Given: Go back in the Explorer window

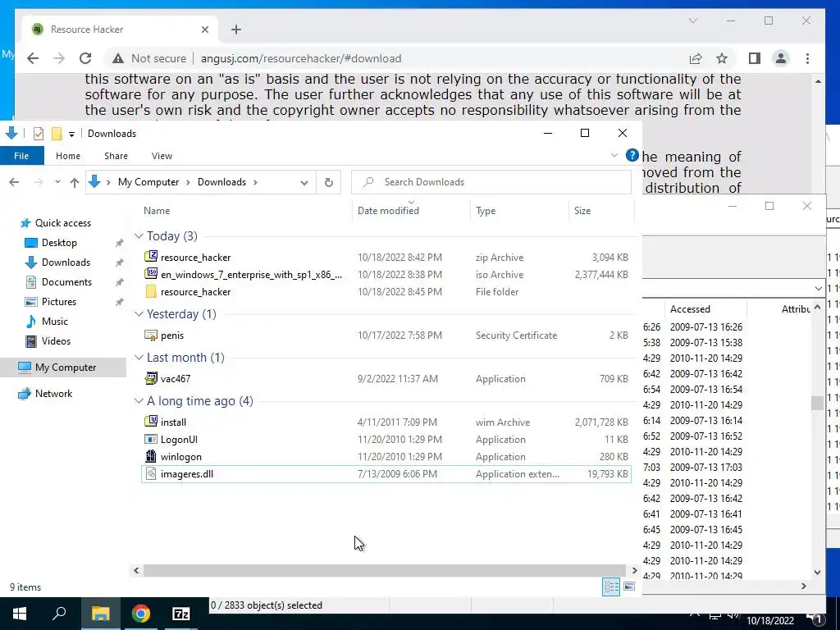Looking at the screenshot, I should [x=14, y=182].
